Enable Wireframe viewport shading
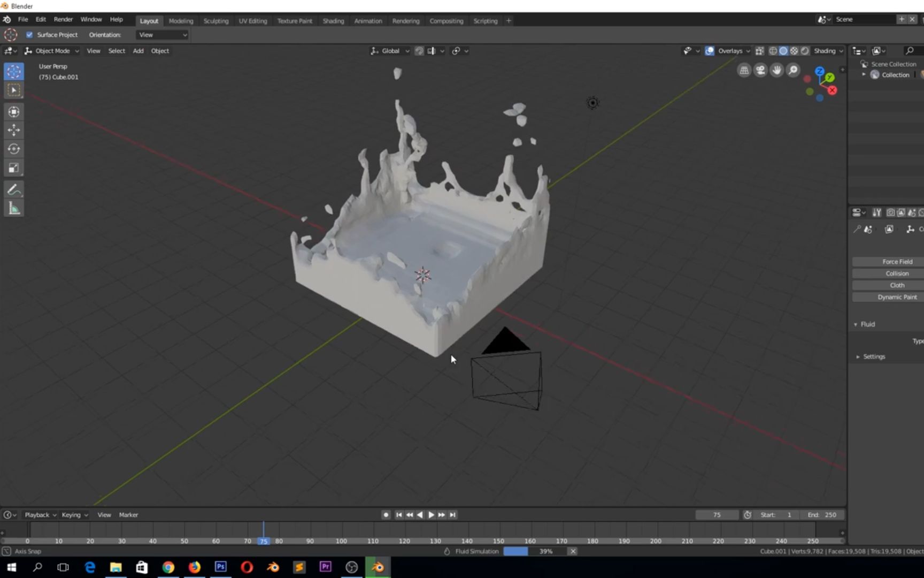The height and width of the screenshot is (578, 924). click(x=773, y=50)
